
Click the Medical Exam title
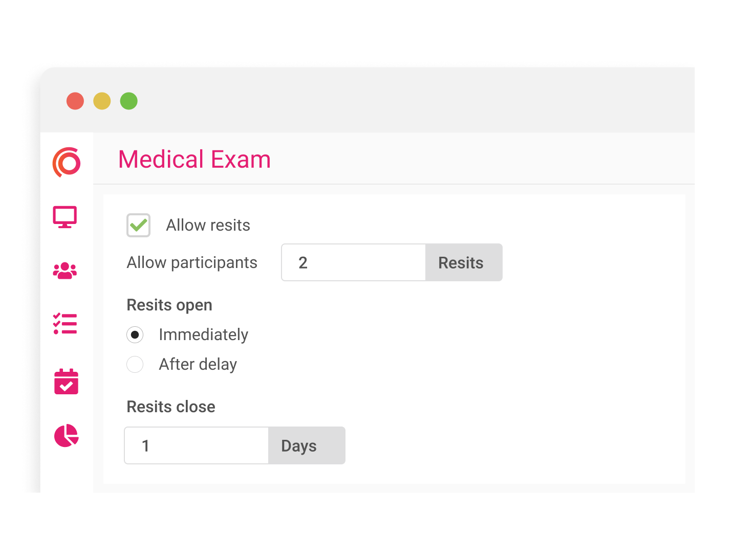(194, 159)
